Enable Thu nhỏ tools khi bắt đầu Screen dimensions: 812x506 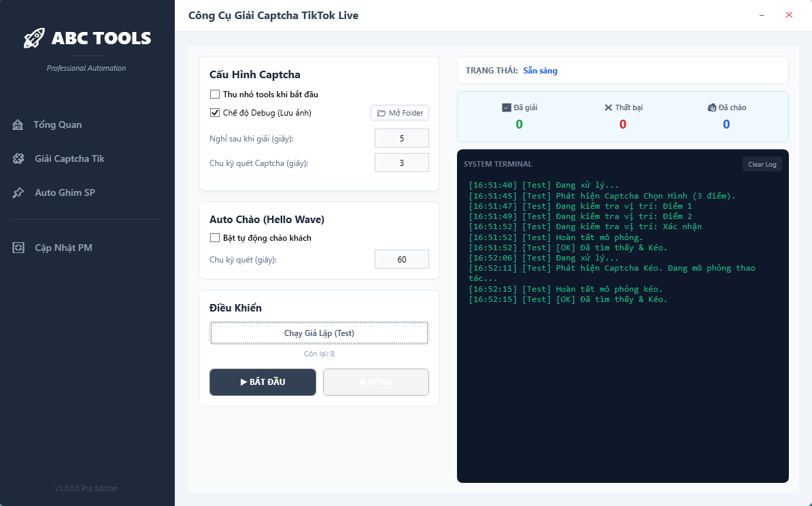click(215, 95)
